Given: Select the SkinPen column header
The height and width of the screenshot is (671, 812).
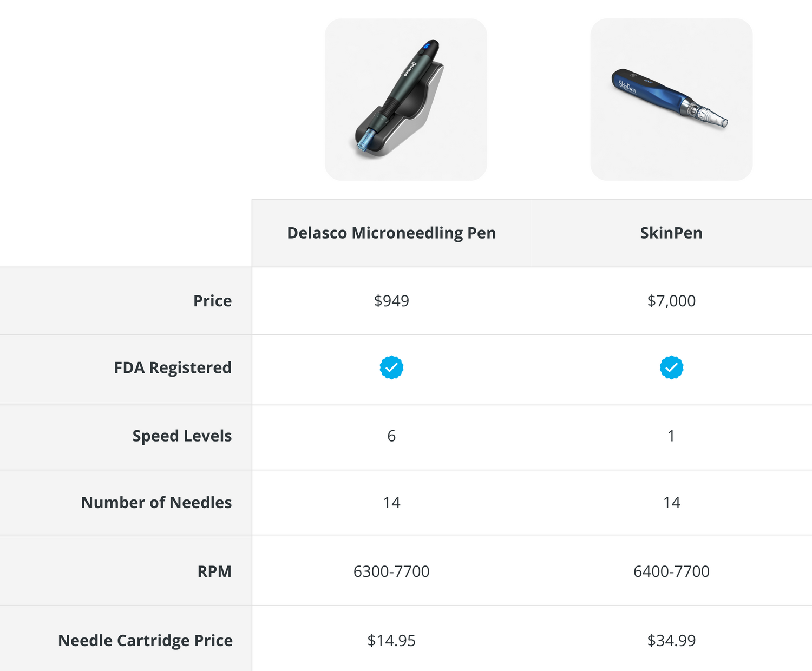Looking at the screenshot, I should 671,233.
